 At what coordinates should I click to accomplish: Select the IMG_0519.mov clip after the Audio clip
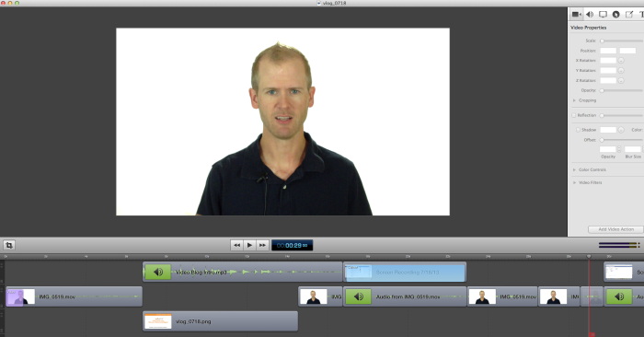click(x=502, y=296)
